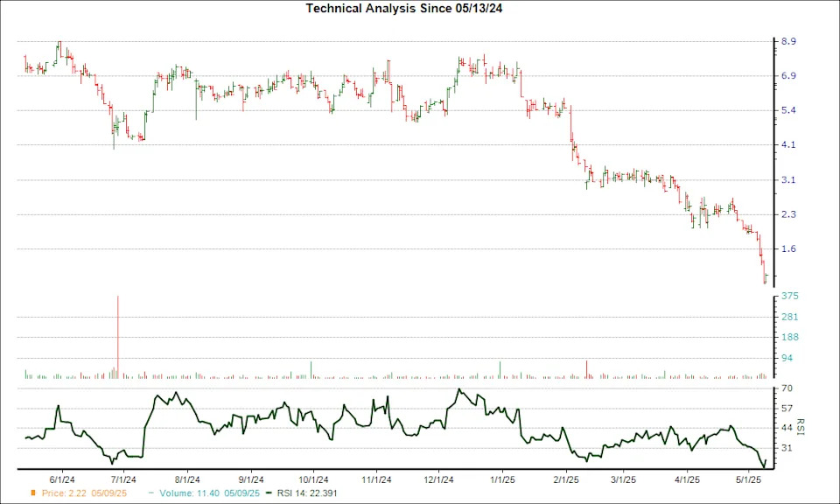Click the last price candle at far right

(766, 278)
